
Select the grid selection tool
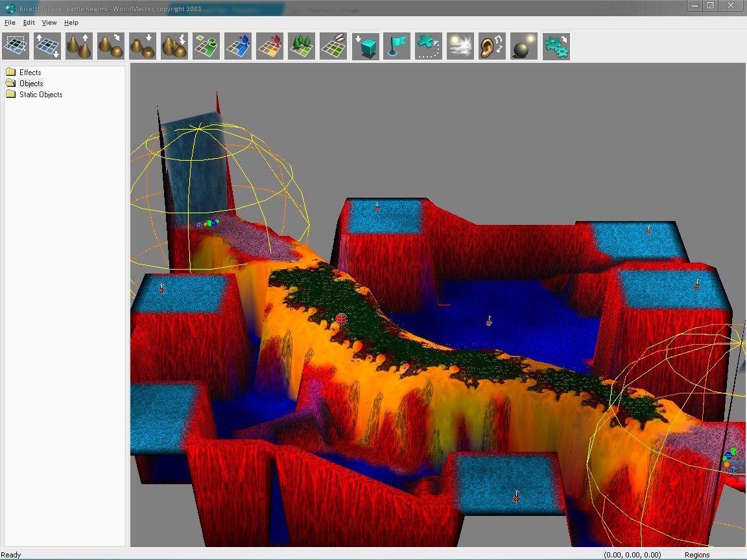[16, 47]
